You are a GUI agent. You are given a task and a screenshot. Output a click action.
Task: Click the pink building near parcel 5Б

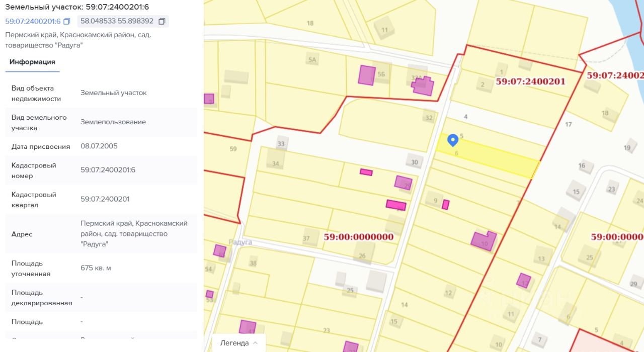[367, 75]
